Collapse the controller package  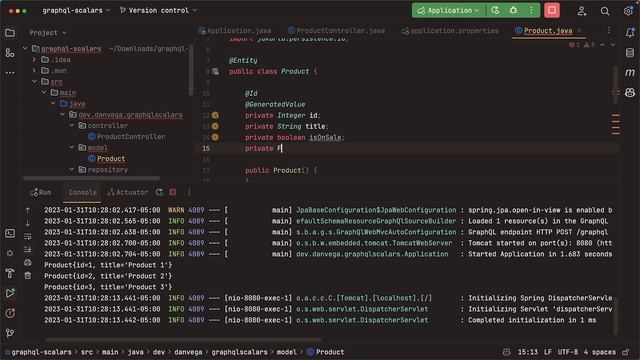pos(72,126)
